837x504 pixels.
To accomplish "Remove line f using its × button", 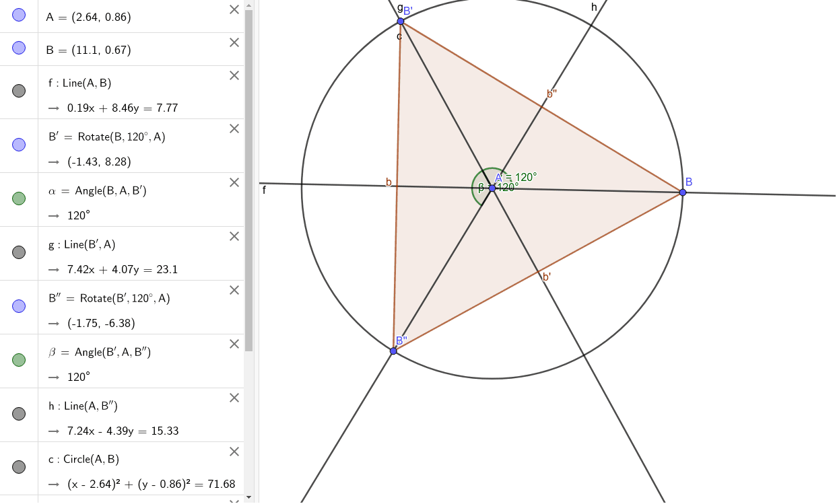I will point(234,75).
